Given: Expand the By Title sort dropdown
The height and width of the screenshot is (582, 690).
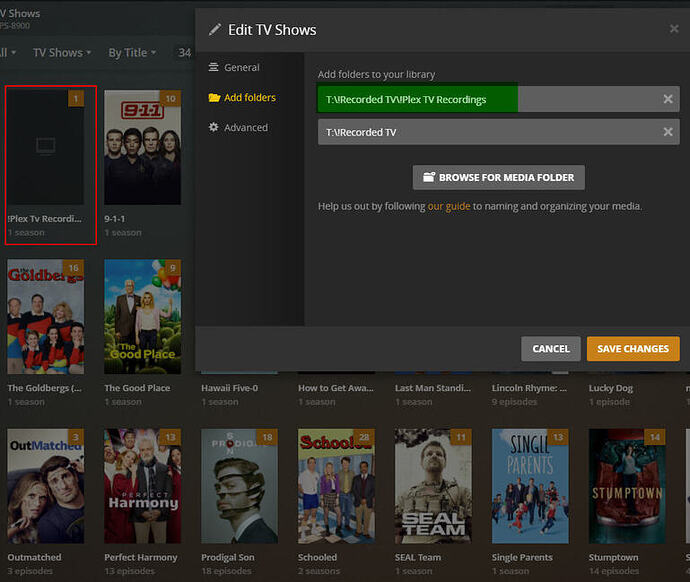Looking at the screenshot, I should tap(132, 53).
